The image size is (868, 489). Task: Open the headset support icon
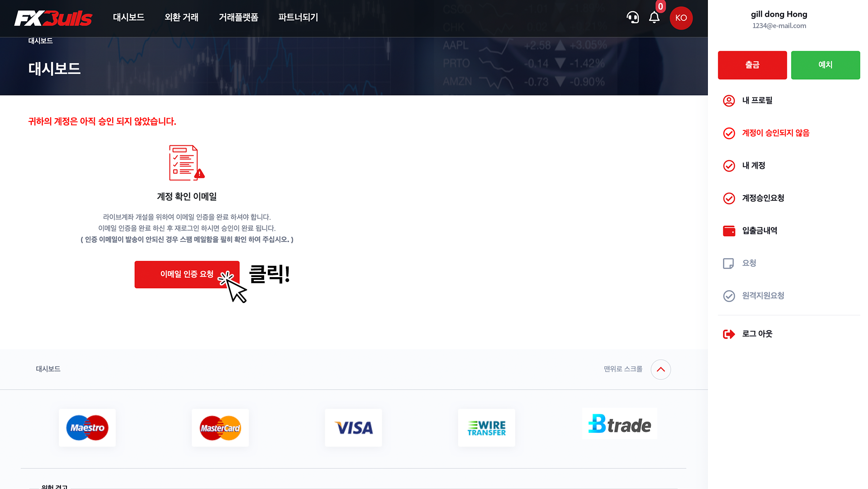(633, 18)
